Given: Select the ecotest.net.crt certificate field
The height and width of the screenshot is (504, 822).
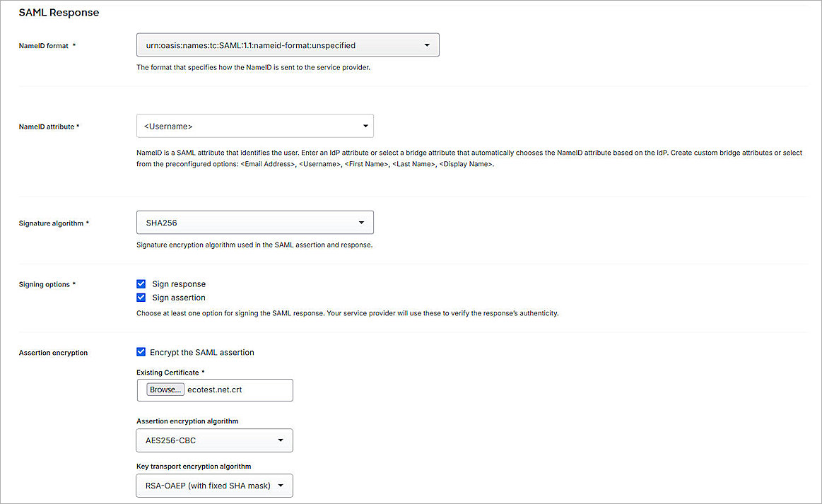Looking at the screenshot, I should click(x=233, y=389).
